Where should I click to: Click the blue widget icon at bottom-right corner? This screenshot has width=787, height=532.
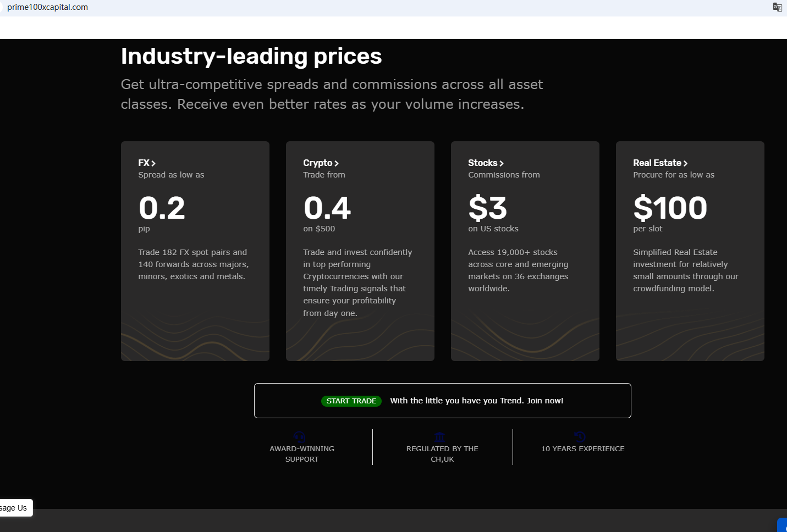(783, 525)
